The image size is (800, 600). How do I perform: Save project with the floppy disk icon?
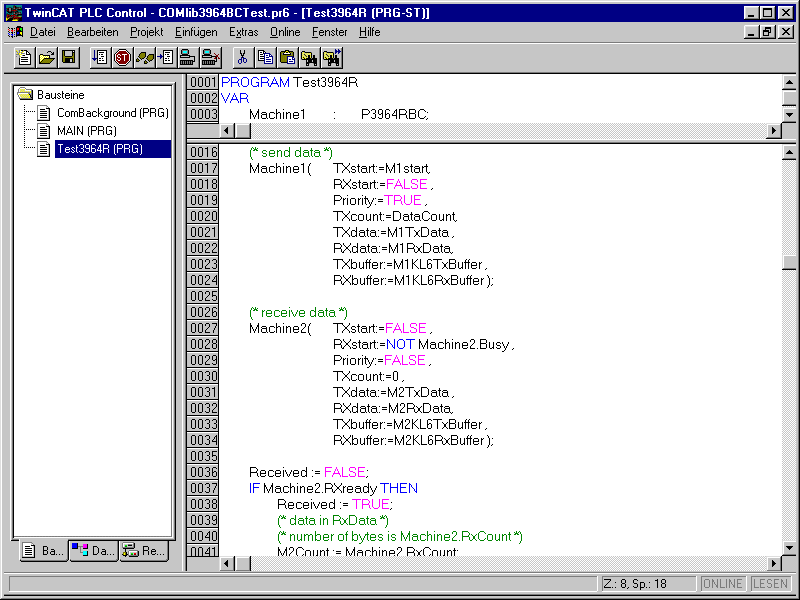(x=69, y=58)
